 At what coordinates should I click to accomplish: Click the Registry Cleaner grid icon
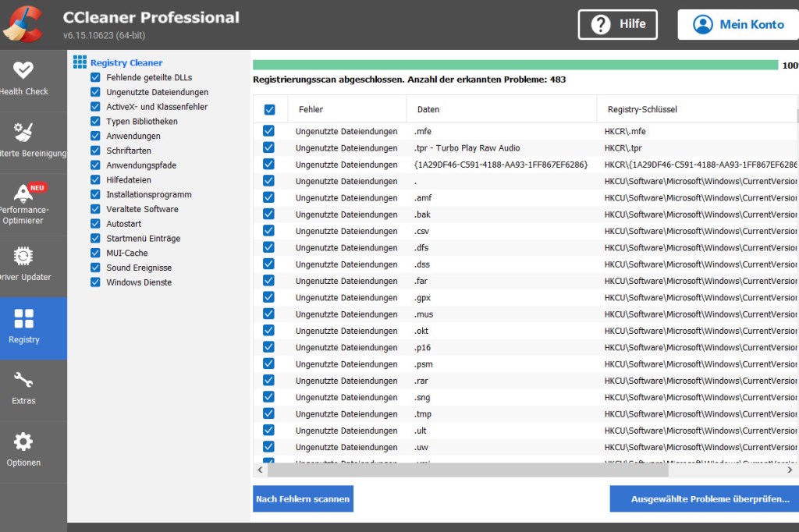pos(80,62)
